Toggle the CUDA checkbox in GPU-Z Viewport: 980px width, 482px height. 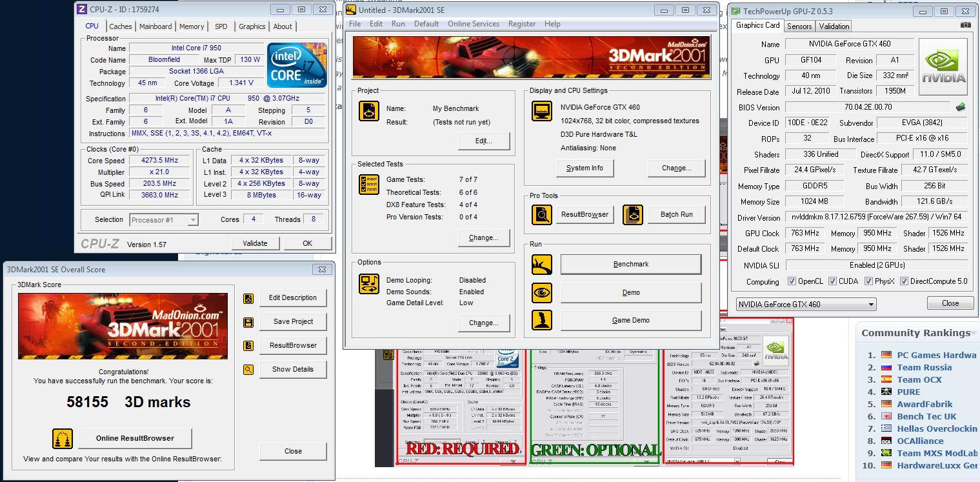[832, 281]
